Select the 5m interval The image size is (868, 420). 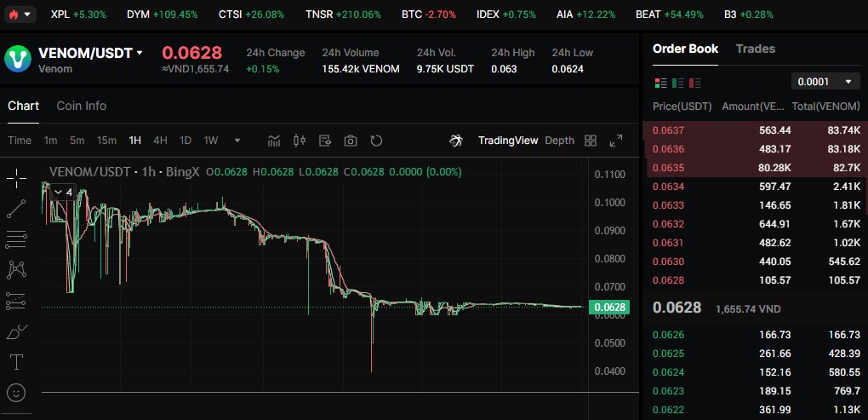coord(77,141)
